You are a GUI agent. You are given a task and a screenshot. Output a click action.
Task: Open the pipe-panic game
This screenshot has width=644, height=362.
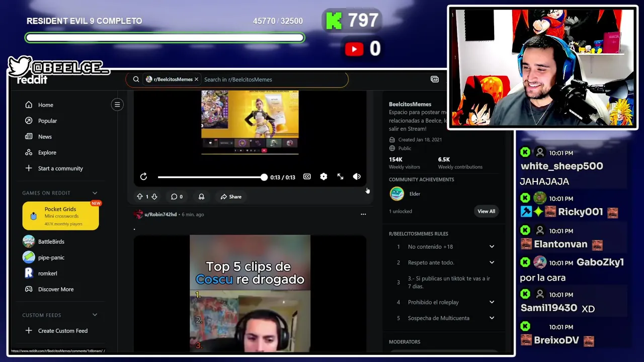(x=51, y=257)
